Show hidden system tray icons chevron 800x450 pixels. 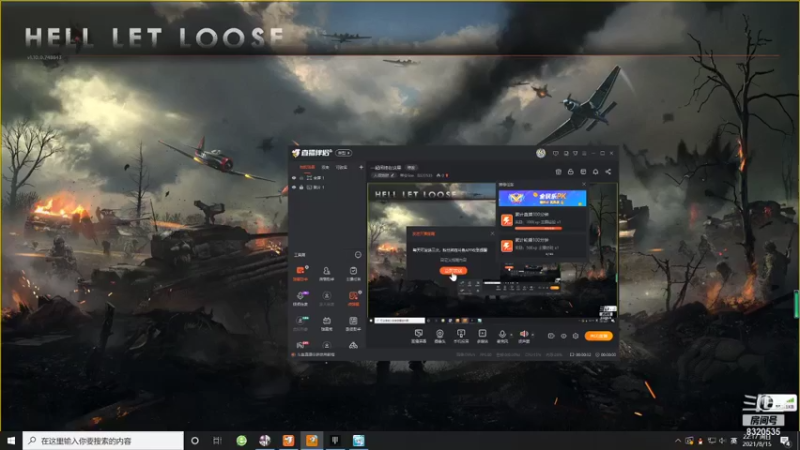[x=678, y=441]
